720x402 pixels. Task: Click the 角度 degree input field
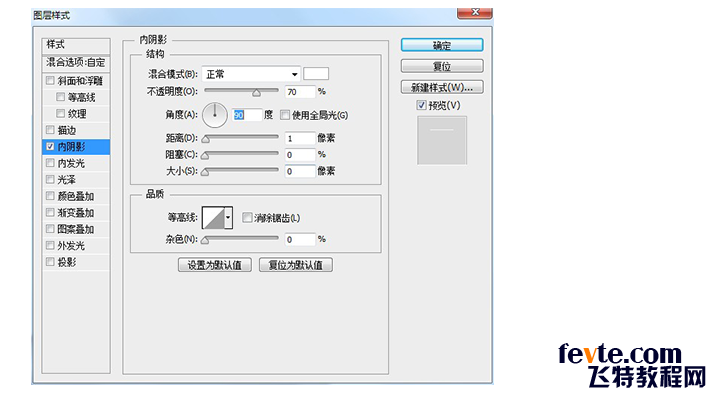click(x=247, y=115)
